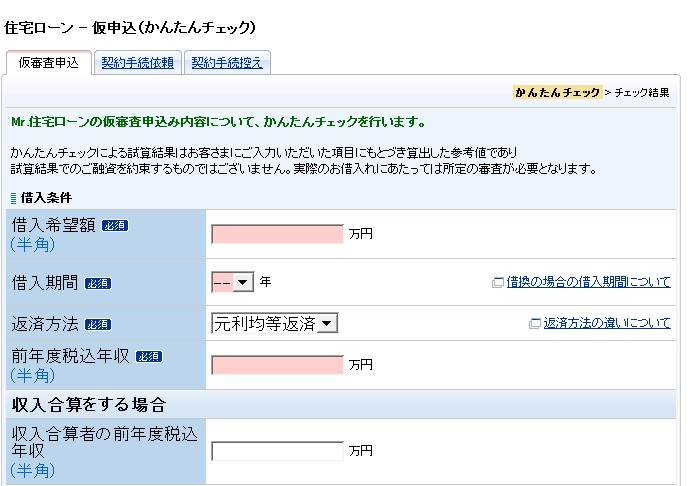Click the green marker icon beside 借入条件

[x=13, y=198]
